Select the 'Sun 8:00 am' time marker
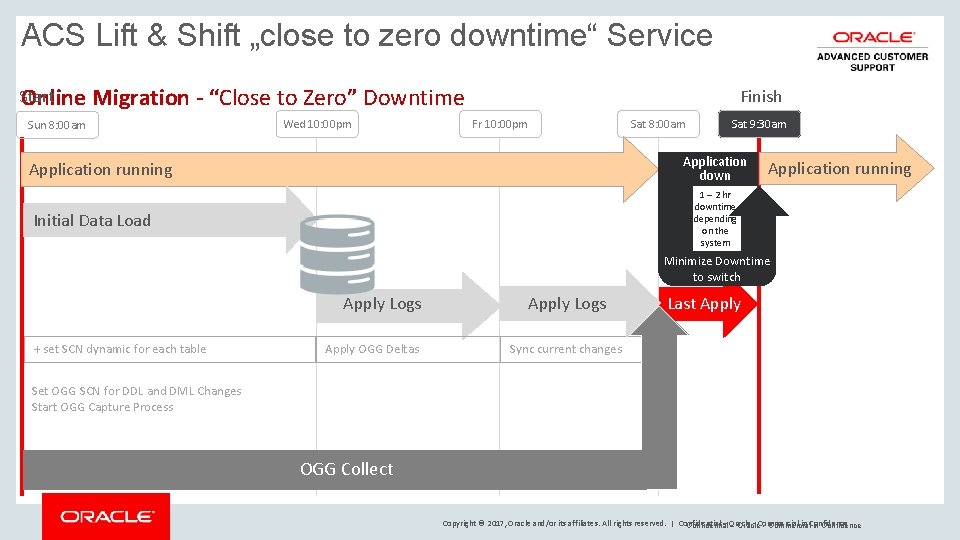Screen dimensions: 960x540 pos(57,125)
